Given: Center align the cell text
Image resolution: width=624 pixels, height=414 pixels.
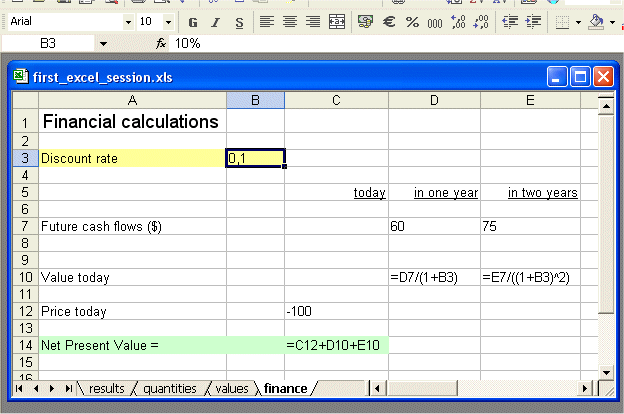Looking at the screenshot, I should point(289,22).
